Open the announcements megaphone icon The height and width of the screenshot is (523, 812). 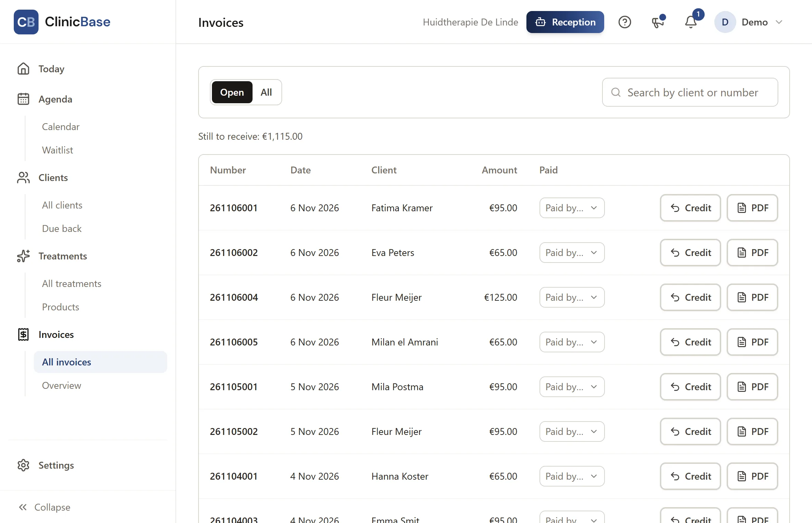658,22
